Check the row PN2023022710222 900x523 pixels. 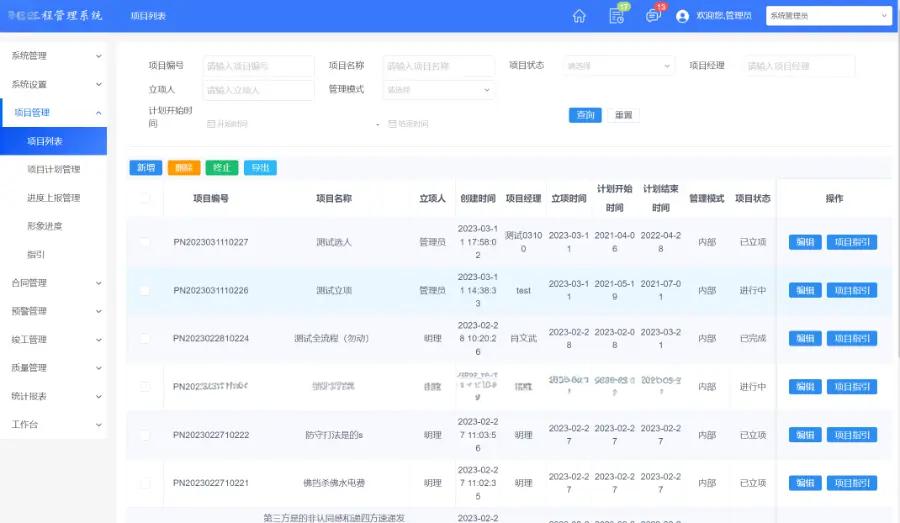145,435
